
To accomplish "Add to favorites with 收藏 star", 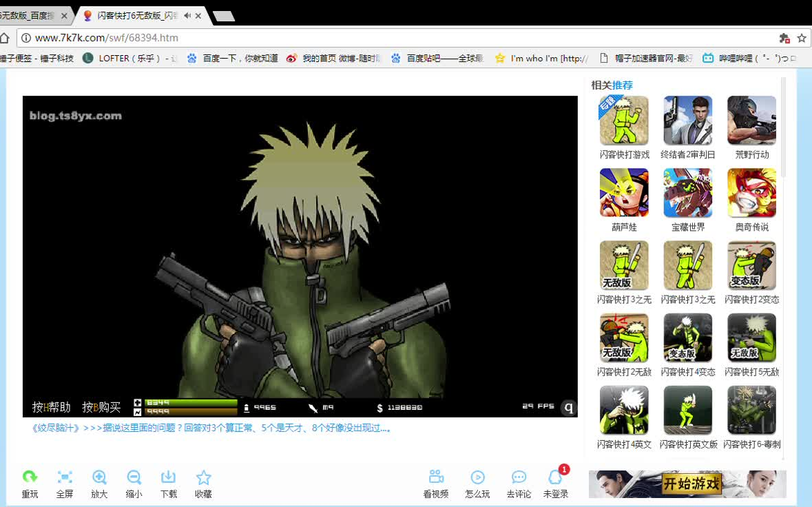I will tap(203, 477).
